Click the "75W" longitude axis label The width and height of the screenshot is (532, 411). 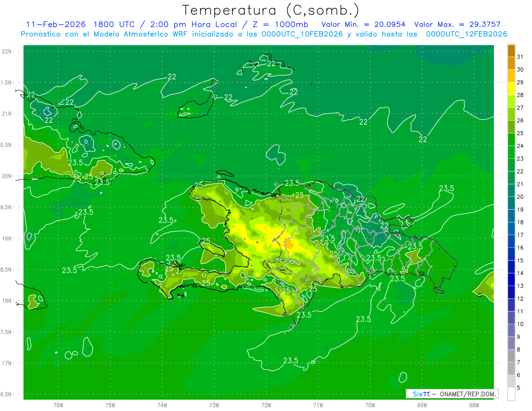[110, 405]
